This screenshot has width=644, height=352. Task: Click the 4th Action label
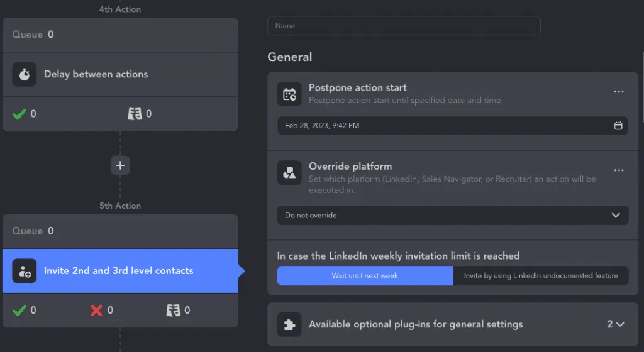point(120,9)
